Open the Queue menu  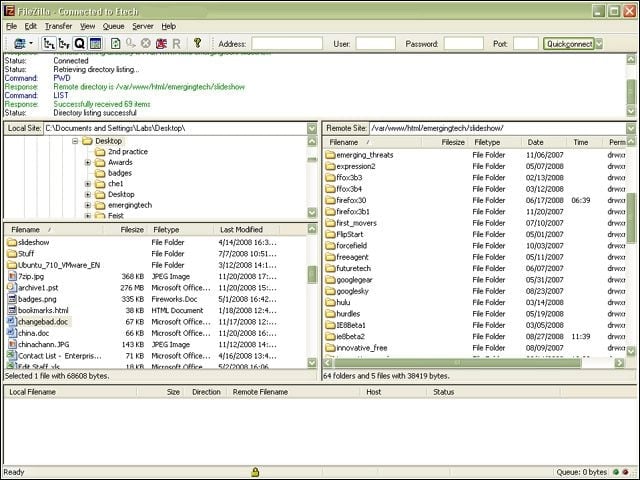(x=113, y=26)
